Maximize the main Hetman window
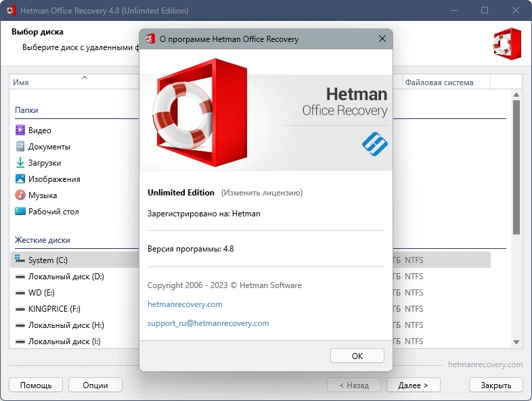 tap(485, 10)
